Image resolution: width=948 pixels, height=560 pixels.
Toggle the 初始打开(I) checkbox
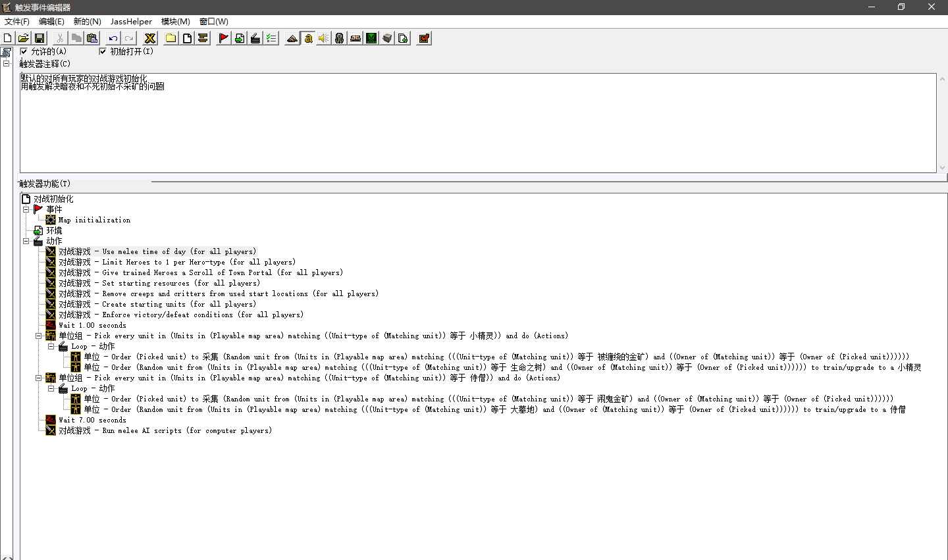103,51
